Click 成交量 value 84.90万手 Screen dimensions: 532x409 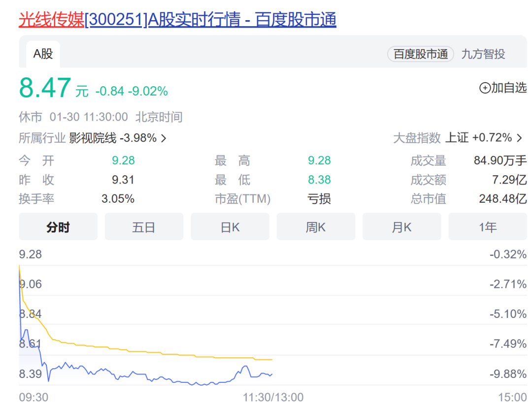click(x=500, y=160)
